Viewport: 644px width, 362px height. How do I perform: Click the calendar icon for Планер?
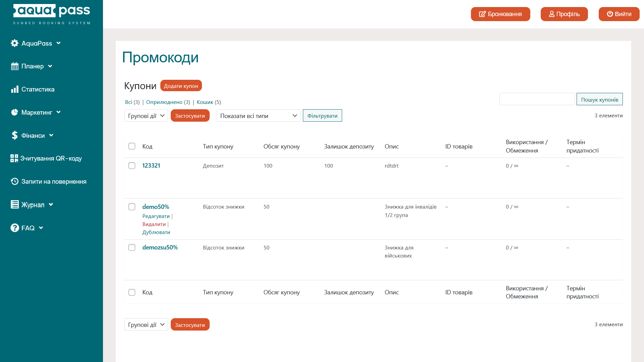click(x=14, y=66)
